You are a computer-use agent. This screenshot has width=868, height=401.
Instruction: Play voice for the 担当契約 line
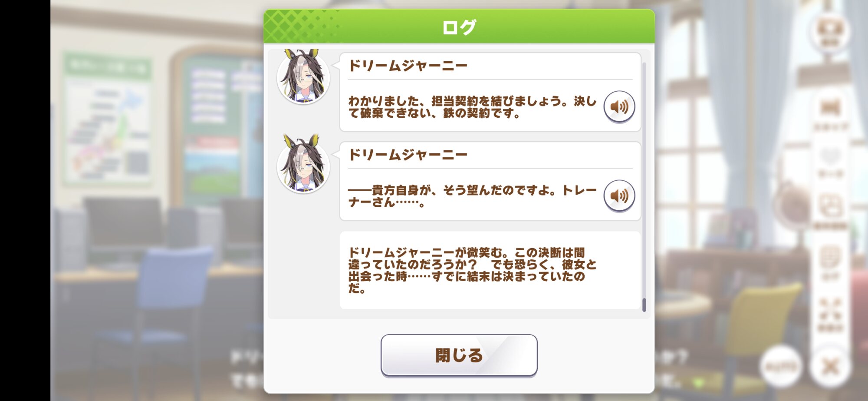[619, 106]
